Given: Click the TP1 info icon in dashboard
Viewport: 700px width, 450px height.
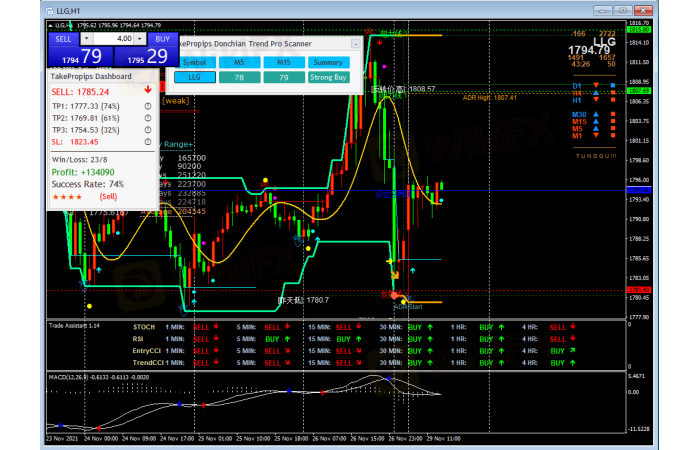Looking at the screenshot, I should click(147, 106).
